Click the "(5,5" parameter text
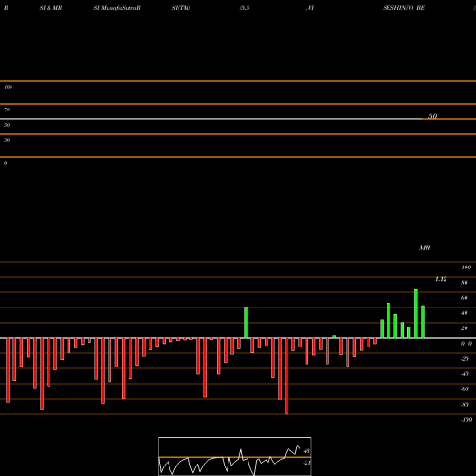Viewport: 476px width, 476px height. click(245, 8)
